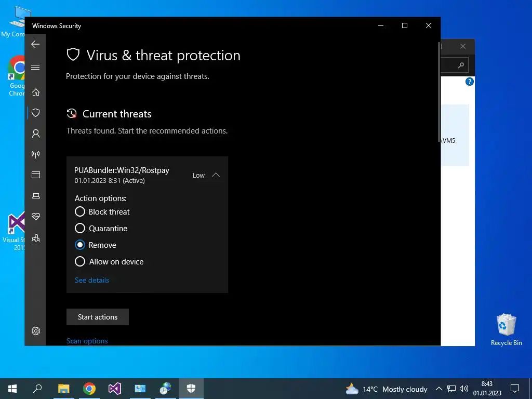Open Device security laptop icon
Screen dimensions: 532x399
[36, 196]
